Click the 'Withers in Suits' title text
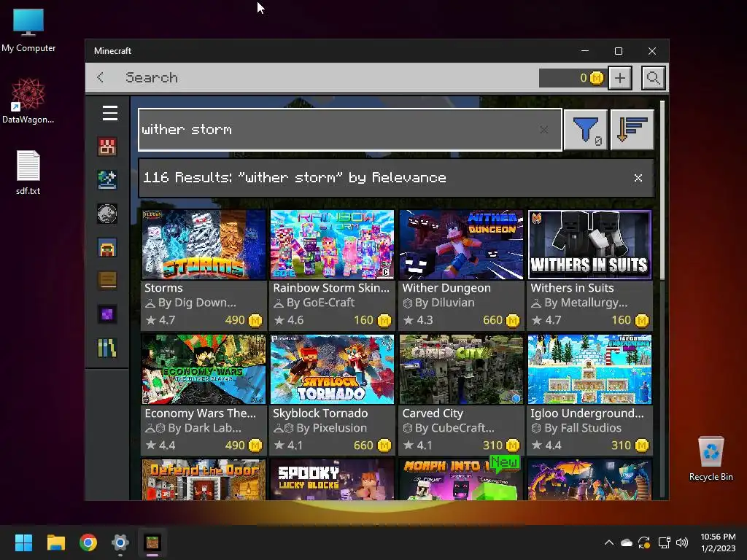 pos(572,288)
